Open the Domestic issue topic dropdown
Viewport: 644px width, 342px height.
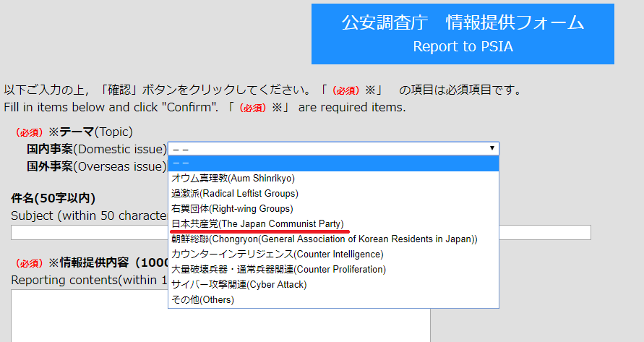[x=333, y=148]
